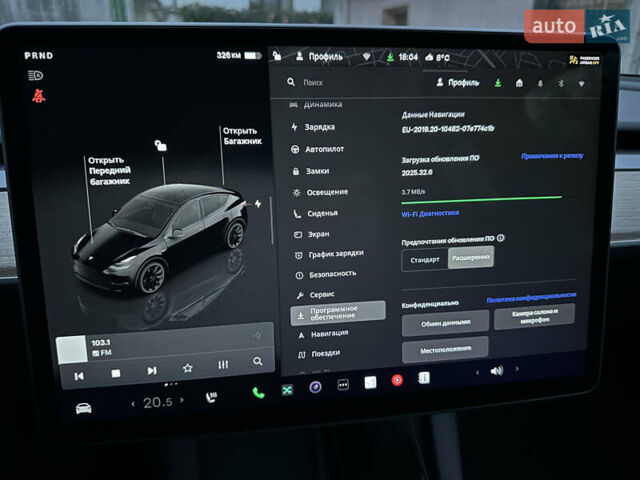640x480 pixels.
Task: Select Стандарт update preference
Action: [x=425, y=260]
